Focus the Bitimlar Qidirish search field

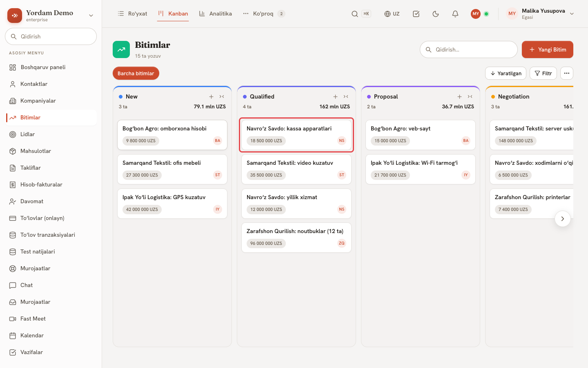pyautogui.click(x=469, y=49)
